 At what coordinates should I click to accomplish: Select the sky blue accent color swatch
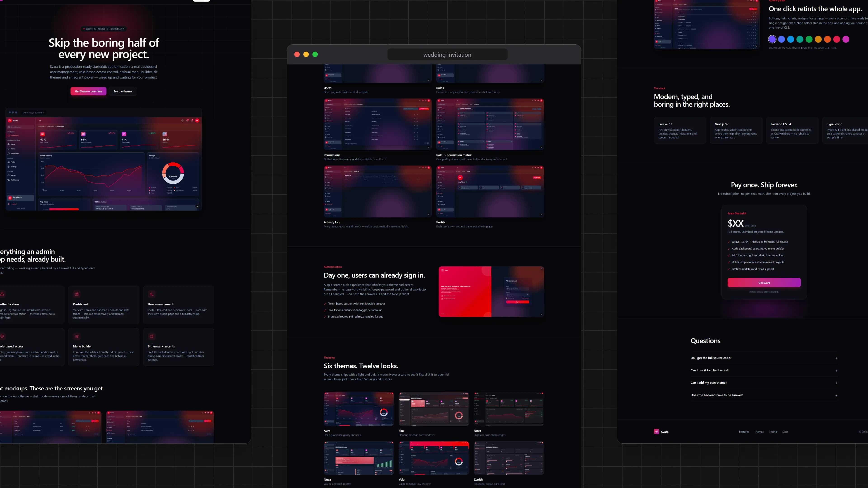click(790, 39)
